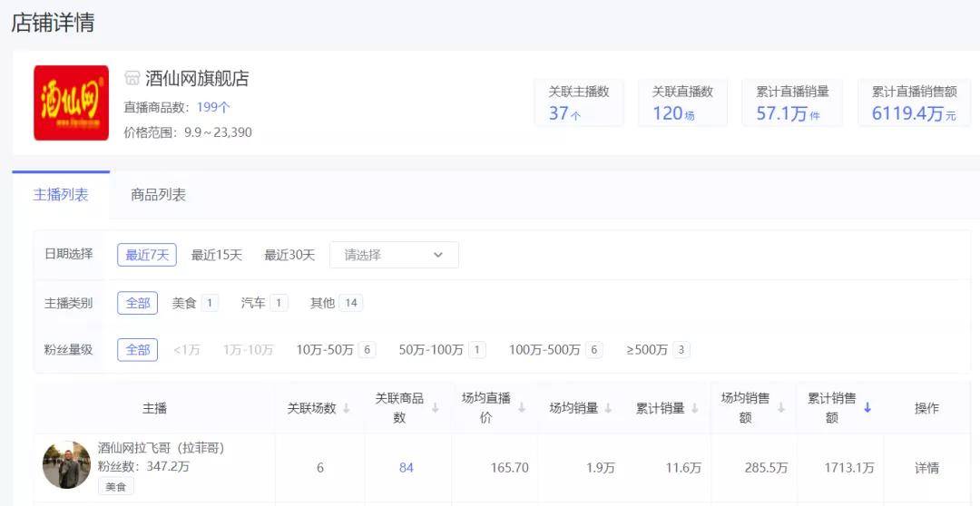
Task: Sort by 关联商品数 column arrow
Action: coord(435,408)
